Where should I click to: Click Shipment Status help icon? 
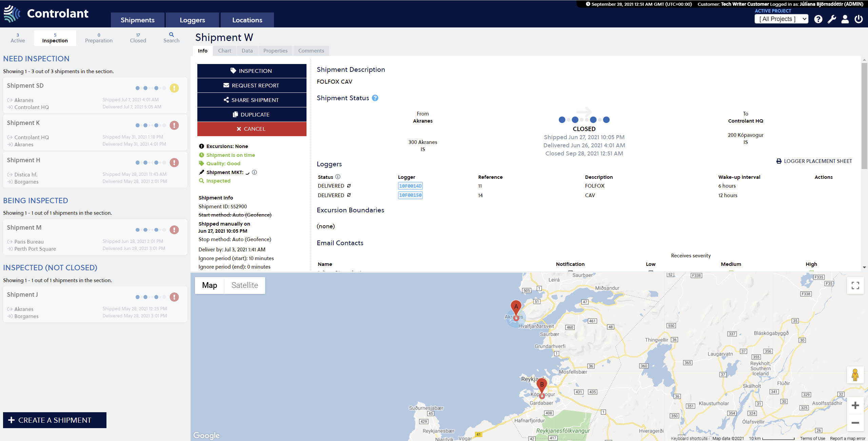375,98
